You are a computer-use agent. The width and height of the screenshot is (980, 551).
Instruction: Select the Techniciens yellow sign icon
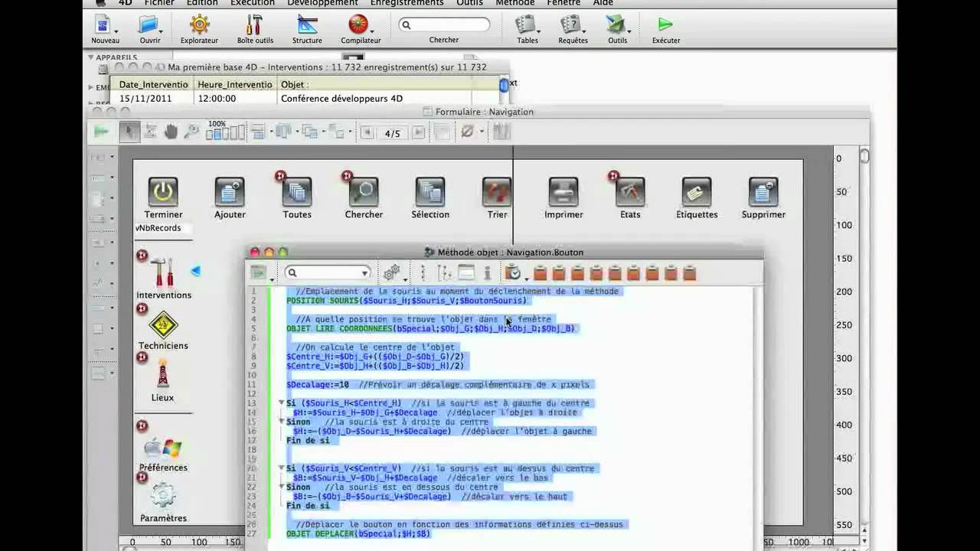163,324
